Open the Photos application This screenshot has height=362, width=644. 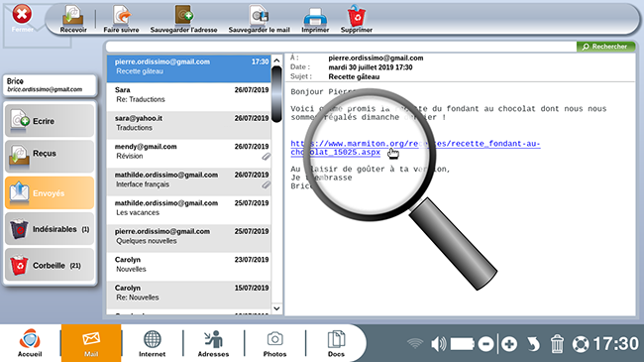(x=274, y=343)
